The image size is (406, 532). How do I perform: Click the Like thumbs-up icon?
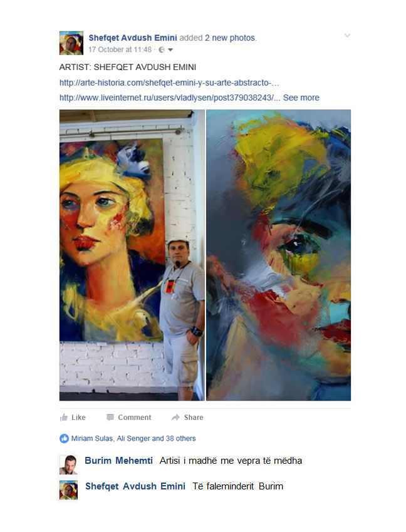[x=63, y=417]
